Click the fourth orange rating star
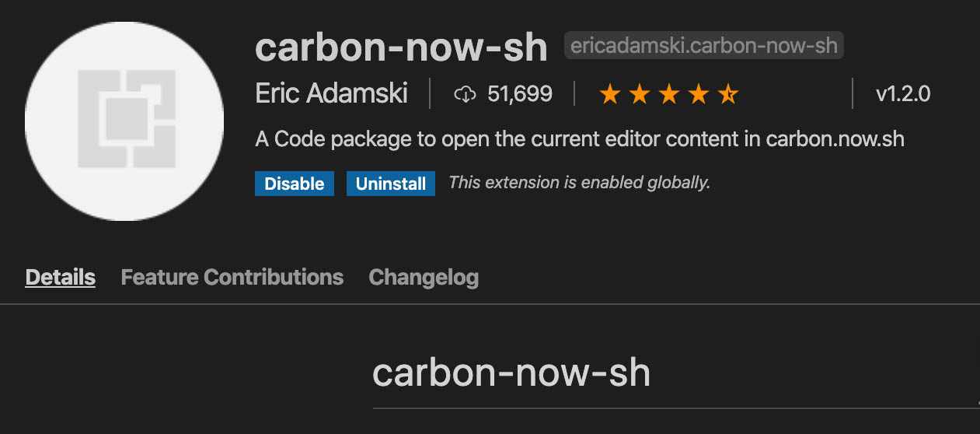 [x=699, y=95]
